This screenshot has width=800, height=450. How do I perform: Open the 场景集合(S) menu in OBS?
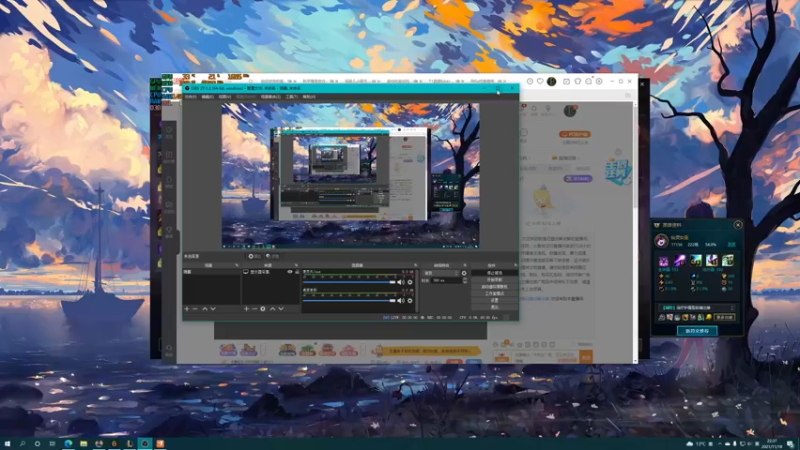click(270, 97)
